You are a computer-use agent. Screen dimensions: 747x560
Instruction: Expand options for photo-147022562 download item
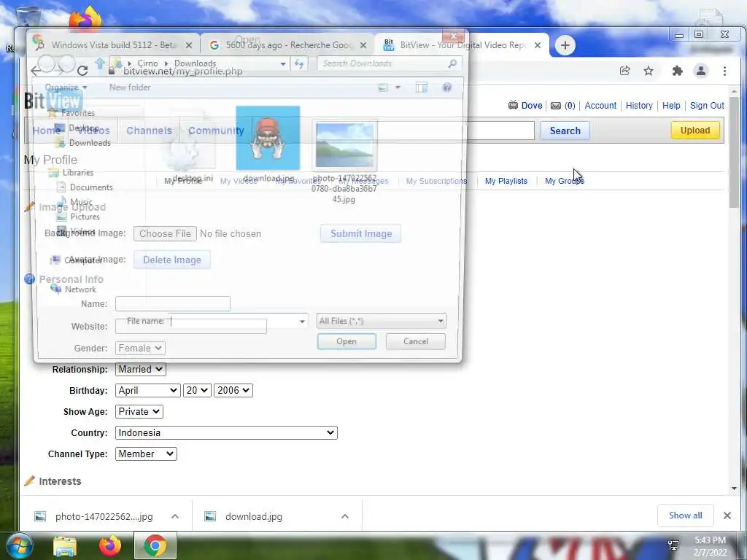coord(175,516)
